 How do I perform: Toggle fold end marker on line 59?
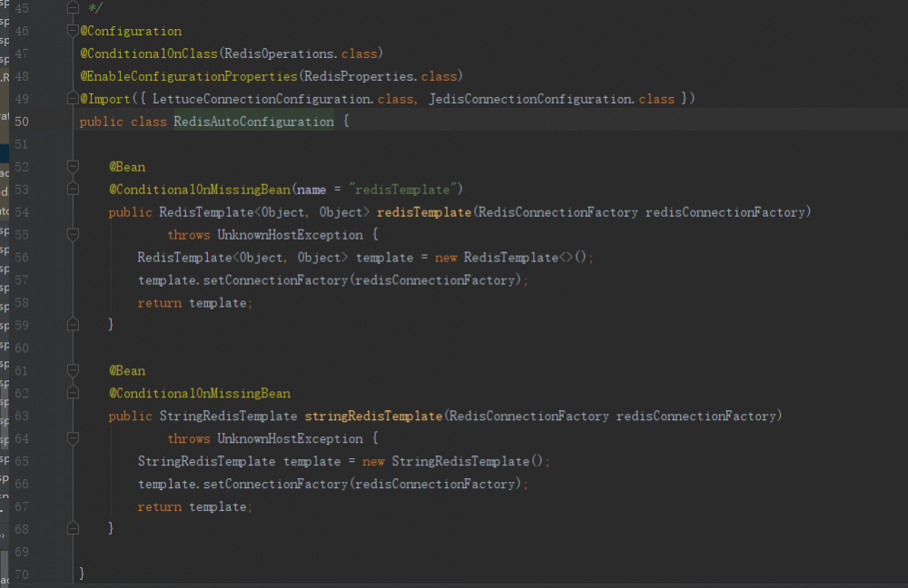click(73, 325)
